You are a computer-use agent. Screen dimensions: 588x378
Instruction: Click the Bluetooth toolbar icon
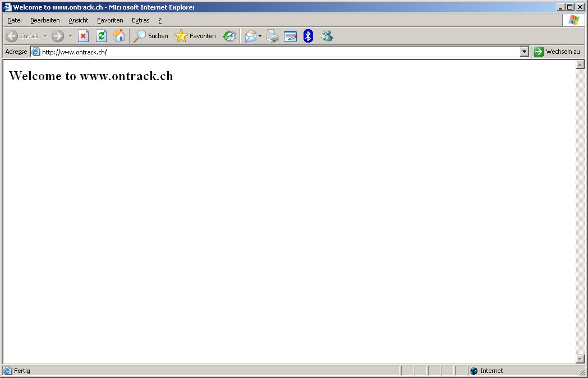point(308,36)
